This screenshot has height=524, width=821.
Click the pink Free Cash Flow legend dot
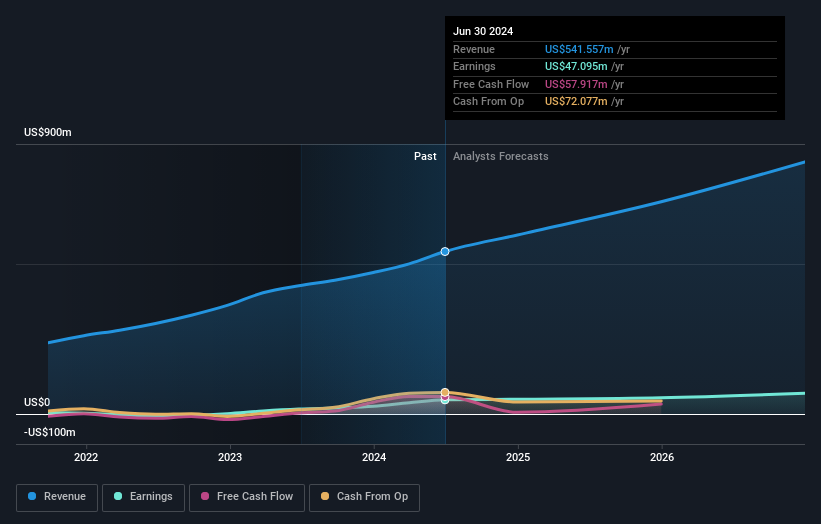pos(205,496)
